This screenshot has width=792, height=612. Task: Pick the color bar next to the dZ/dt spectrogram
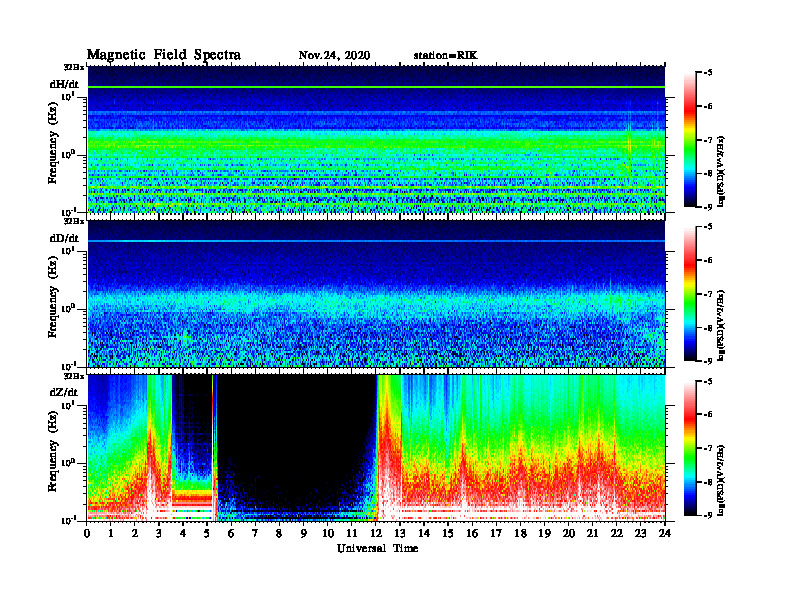690,448
